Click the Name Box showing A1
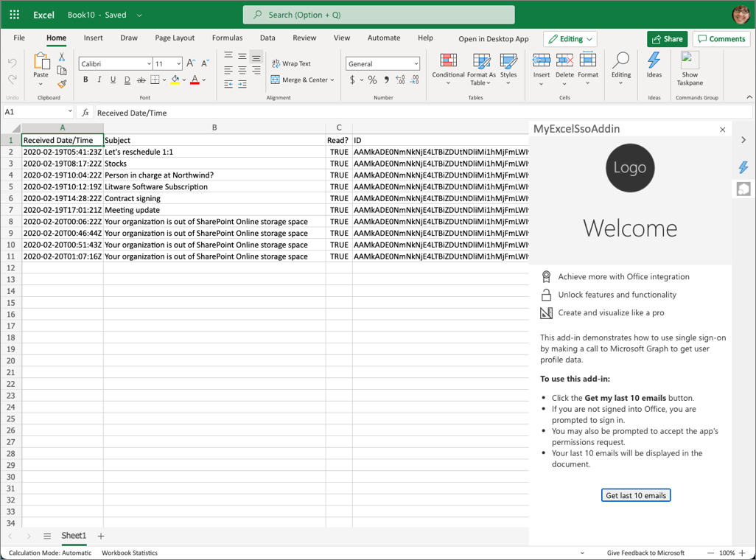This screenshot has height=560, width=756. pyautogui.click(x=38, y=112)
